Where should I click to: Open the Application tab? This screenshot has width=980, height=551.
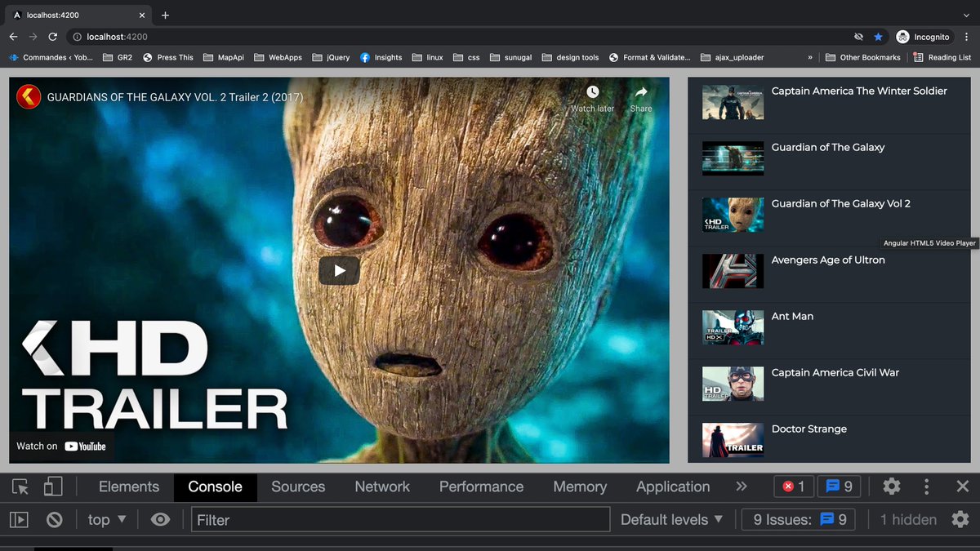(x=673, y=487)
